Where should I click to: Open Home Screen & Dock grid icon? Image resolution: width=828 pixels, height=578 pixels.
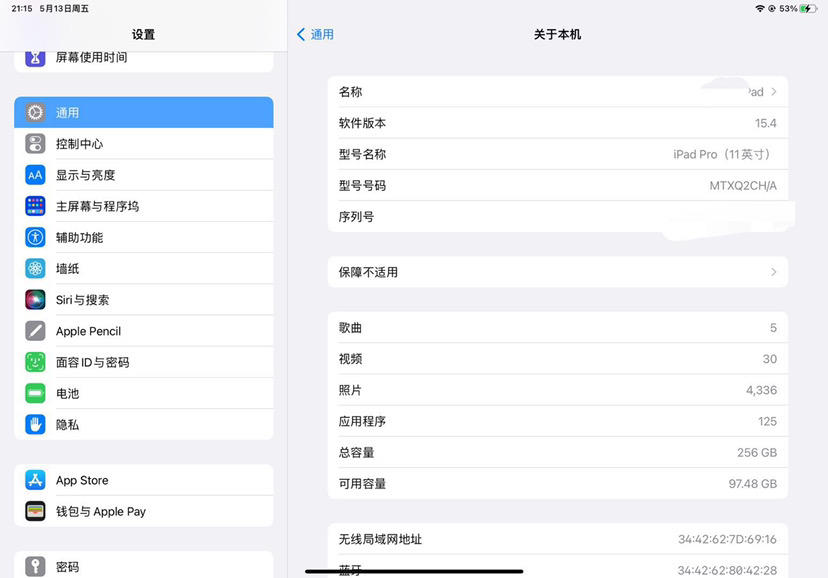click(x=35, y=206)
